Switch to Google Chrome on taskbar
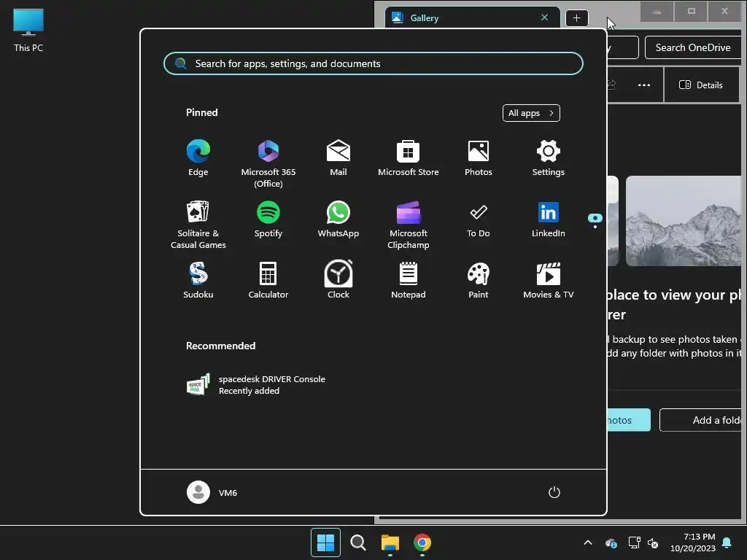 (422, 542)
